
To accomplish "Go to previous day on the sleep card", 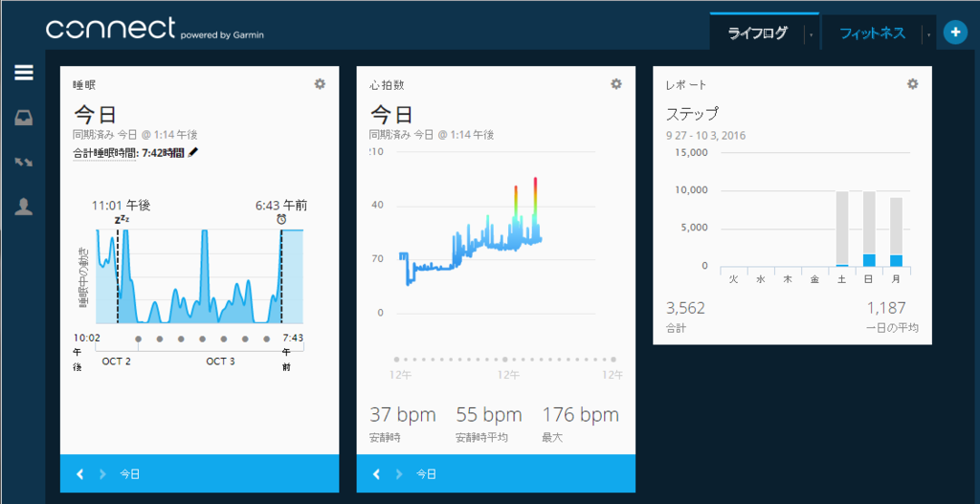I will [80, 474].
